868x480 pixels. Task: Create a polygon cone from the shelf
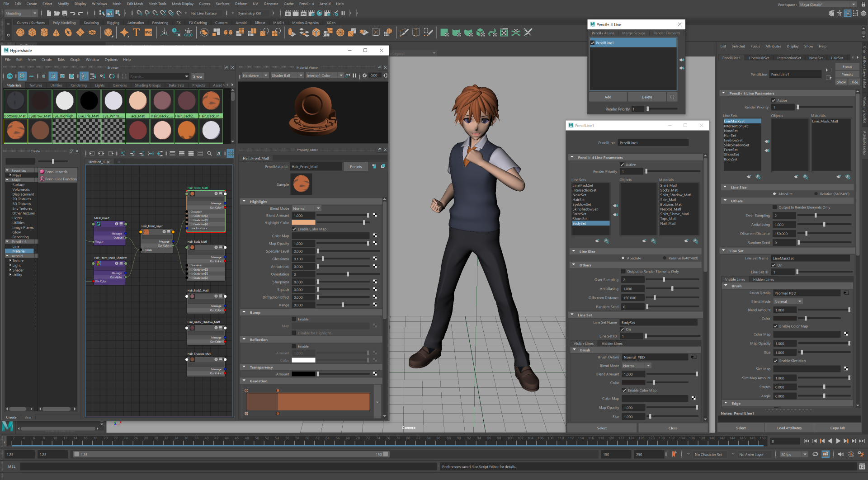coord(56,33)
